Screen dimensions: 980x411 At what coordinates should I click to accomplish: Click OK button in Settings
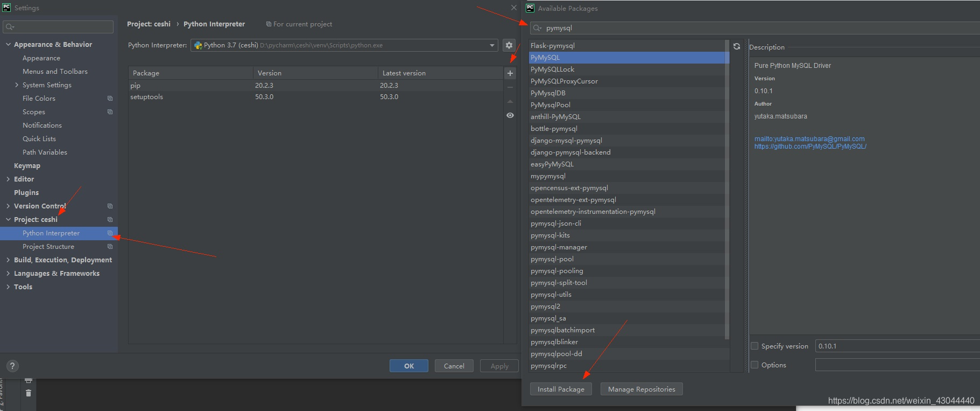[x=409, y=366]
